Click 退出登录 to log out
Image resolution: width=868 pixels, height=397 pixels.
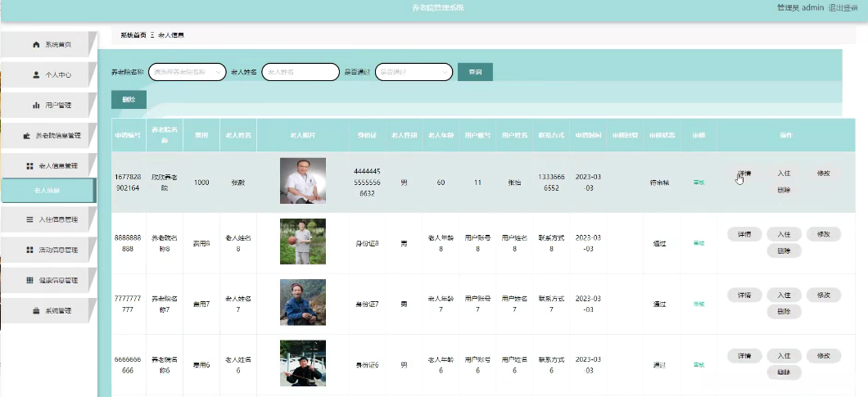(843, 7)
